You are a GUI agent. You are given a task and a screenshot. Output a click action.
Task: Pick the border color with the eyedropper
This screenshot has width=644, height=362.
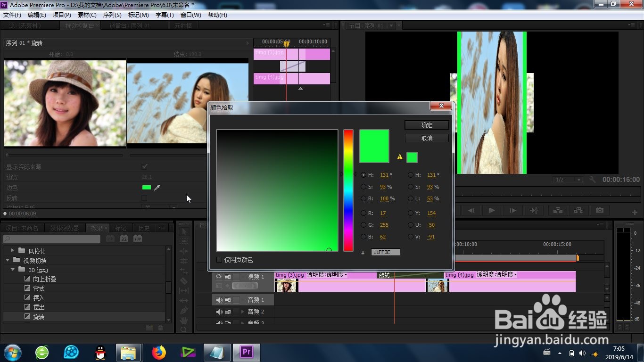(x=157, y=188)
